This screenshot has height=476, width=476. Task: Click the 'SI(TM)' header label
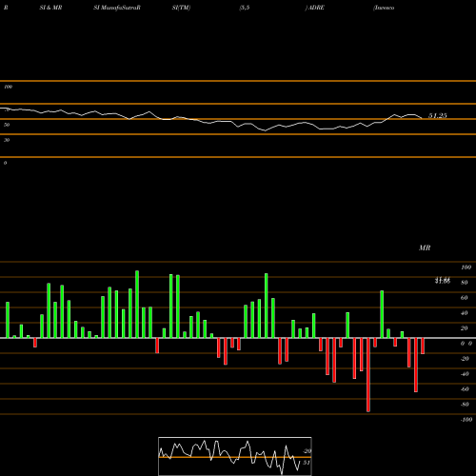181,8
